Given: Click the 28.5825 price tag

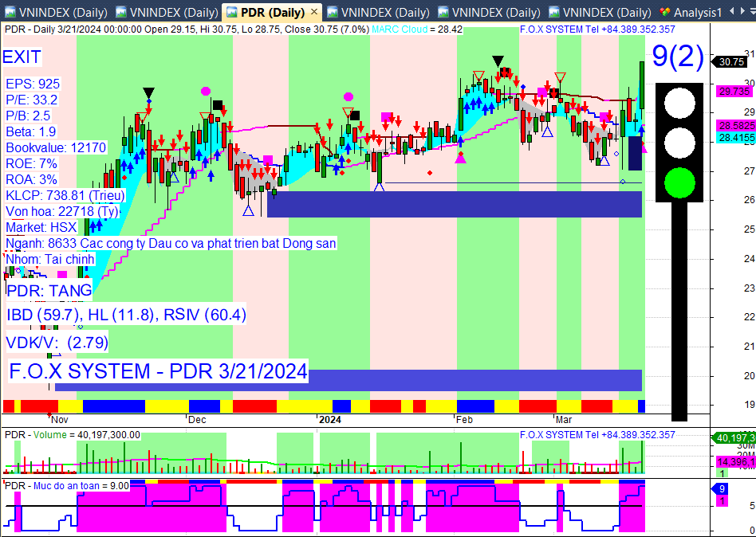Looking at the screenshot, I should coord(736,125).
